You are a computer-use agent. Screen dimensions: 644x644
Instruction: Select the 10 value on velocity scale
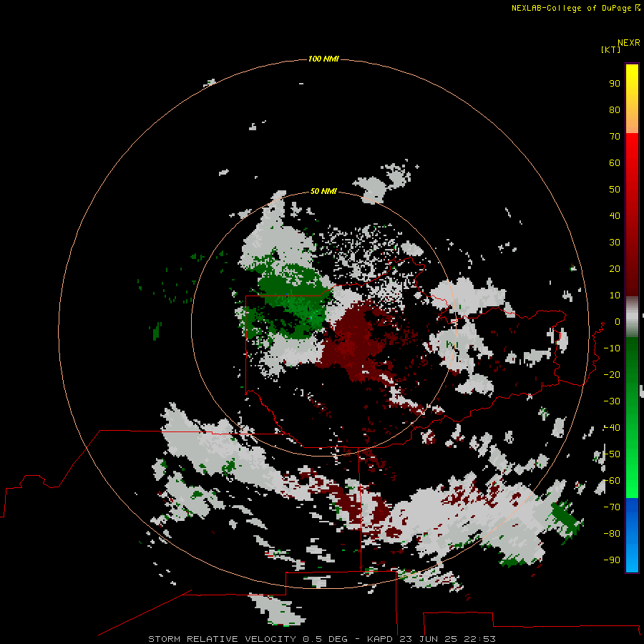[615, 296]
